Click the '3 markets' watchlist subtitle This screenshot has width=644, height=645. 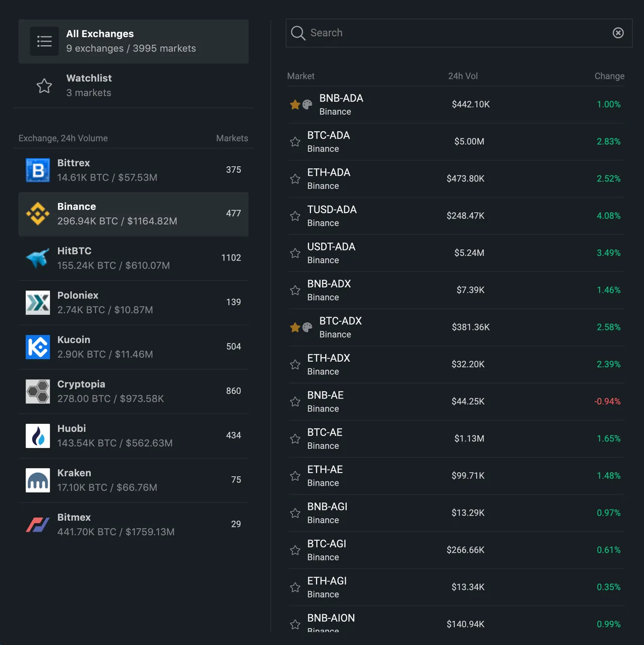click(x=89, y=93)
